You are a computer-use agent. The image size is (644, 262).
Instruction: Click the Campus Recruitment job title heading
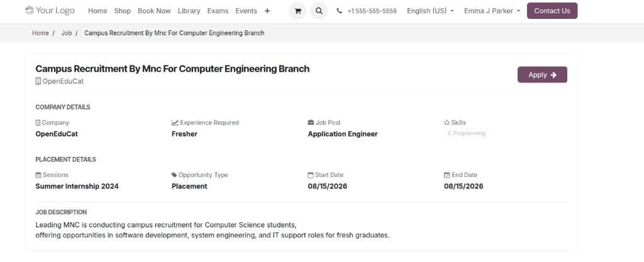(172, 69)
